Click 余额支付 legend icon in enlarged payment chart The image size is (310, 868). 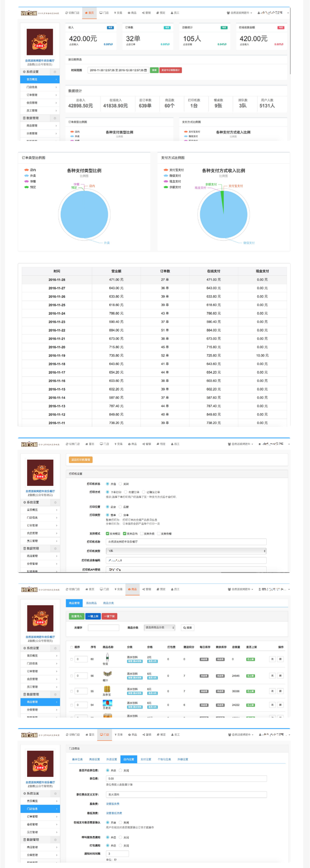(x=166, y=187)
